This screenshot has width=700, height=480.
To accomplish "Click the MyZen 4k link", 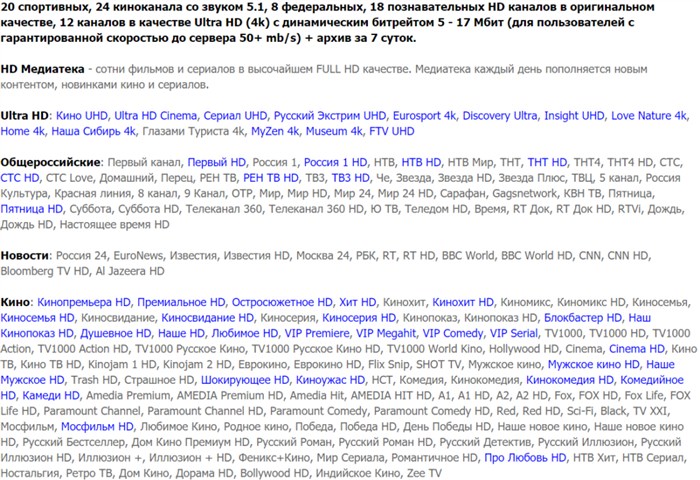I will [x=275, y=131].
